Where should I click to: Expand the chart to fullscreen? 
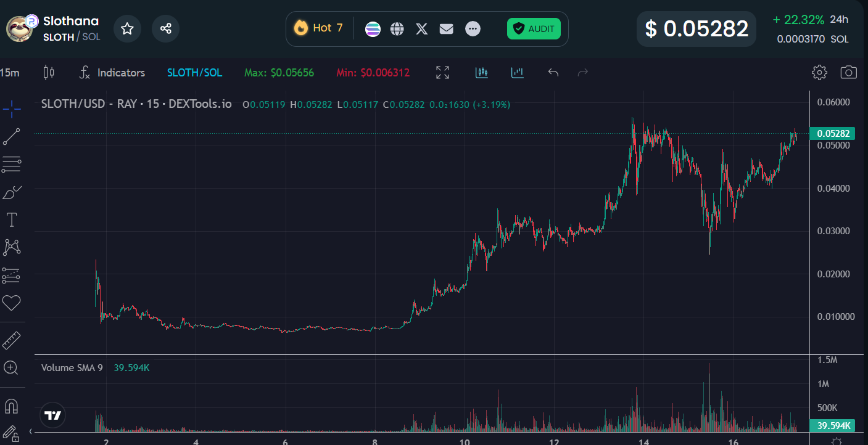(x=442, y=73)
